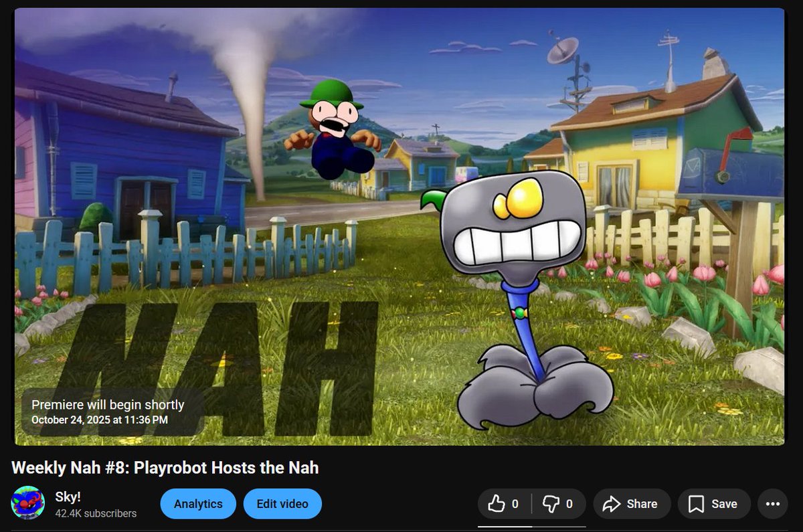The image size is (803, 532).
Task: Open the three-dot more actions menu
Action: point(773,504)
